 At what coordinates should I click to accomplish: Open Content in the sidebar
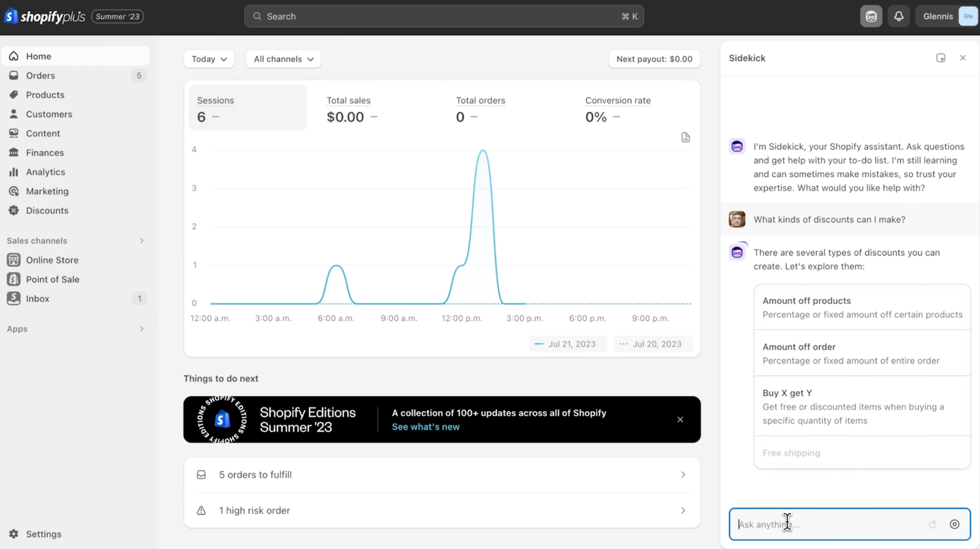(x=76, y=134)
